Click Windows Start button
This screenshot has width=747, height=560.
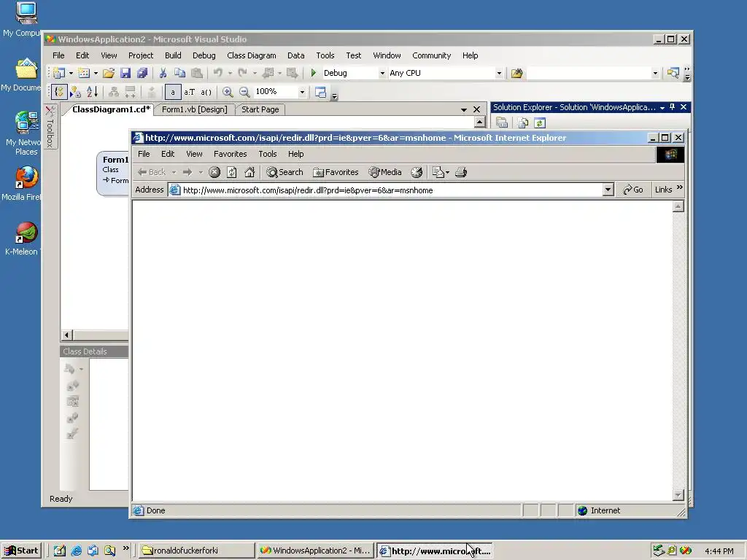pyautogui.click(x=21, y=551)
